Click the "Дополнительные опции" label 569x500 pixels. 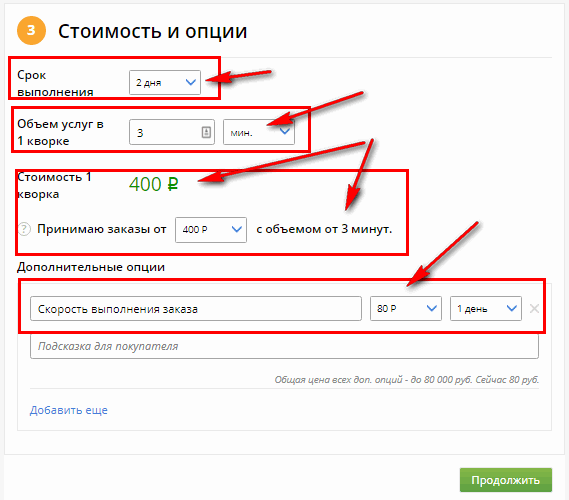pyautogui.click(x=91, y=267)
